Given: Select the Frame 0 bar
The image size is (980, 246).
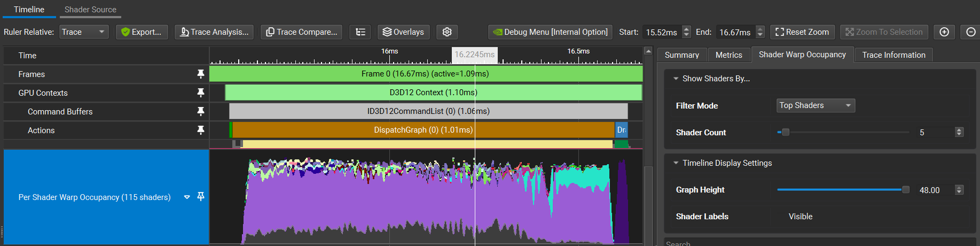Looking at the screenshot, I should click(x=426, y=74).
